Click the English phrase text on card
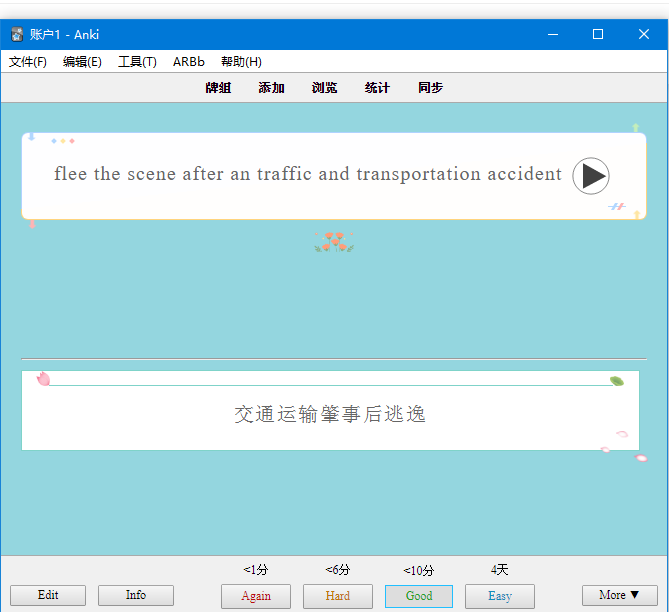This screenshot has height=612, width=669. (308, 174)
